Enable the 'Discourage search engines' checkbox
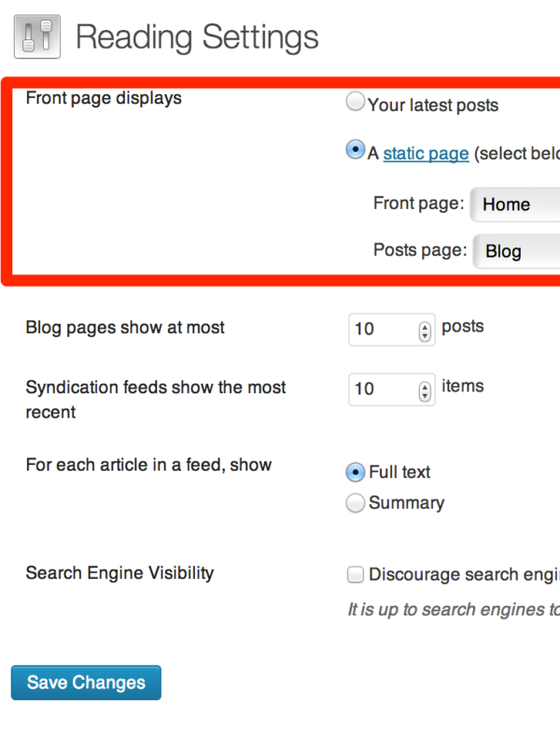Screen dimensions: 560x747 (x=356, y=574)
